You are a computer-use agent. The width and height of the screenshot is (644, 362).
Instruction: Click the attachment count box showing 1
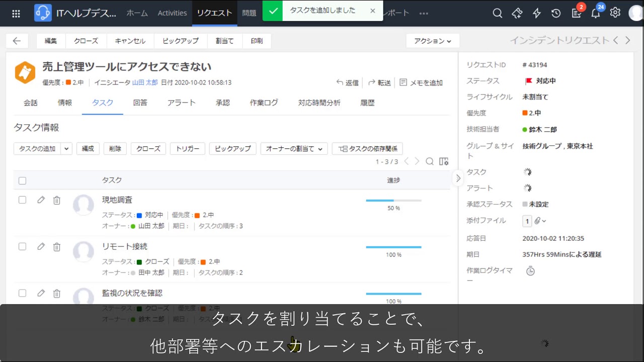coord(527,221)
